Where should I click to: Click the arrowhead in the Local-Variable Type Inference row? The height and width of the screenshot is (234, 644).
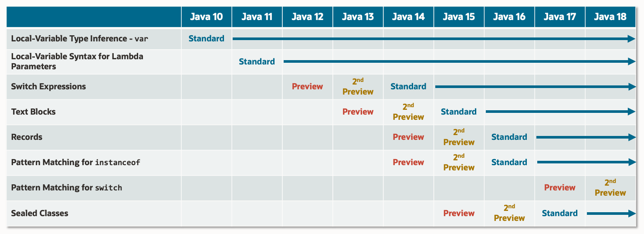(632, 39)
